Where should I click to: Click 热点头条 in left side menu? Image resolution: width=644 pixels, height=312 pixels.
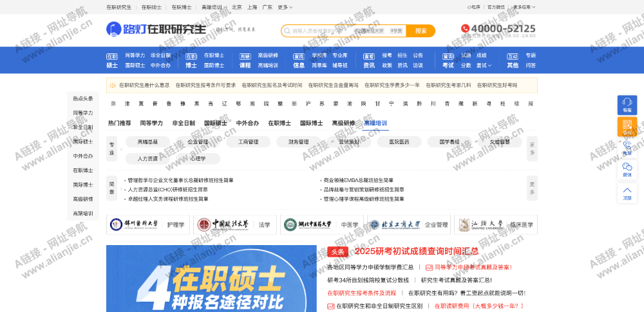83,98
